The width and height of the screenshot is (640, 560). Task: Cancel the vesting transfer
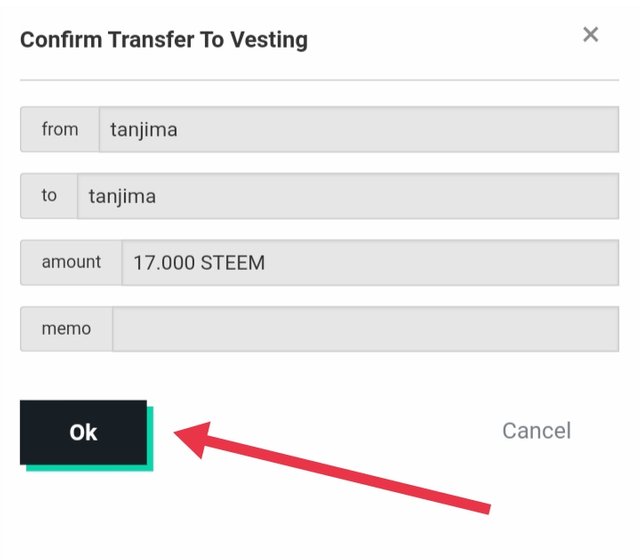pyautogui.click(x=536, y=431)
